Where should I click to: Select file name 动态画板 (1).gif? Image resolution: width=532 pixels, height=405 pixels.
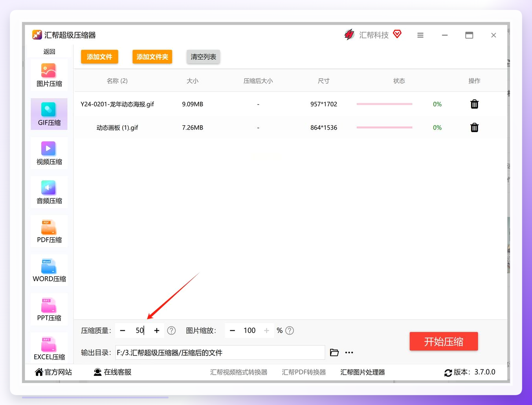(117, 128)
